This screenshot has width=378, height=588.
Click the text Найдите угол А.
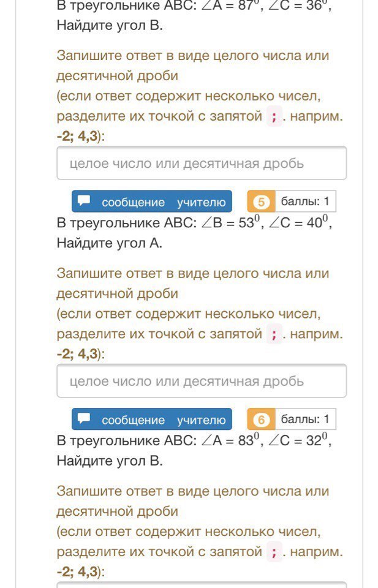click(110, 243)
